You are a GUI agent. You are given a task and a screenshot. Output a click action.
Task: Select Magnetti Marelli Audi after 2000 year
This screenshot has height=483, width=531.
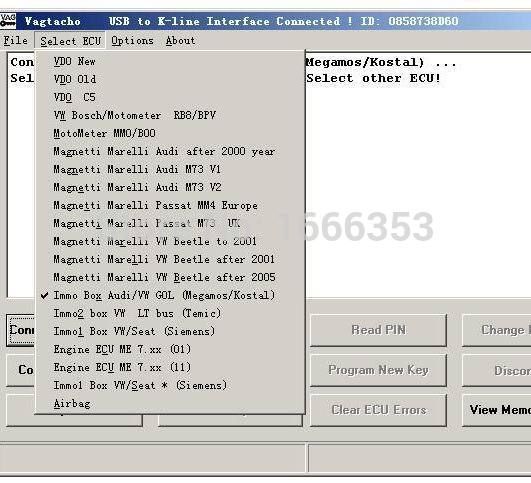point(170,151)
